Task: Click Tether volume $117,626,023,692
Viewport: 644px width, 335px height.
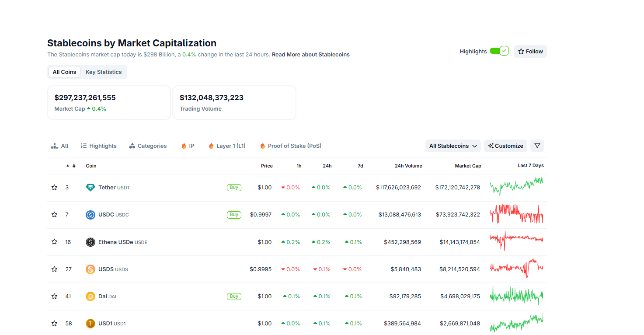Action: [x=398, y=188]
